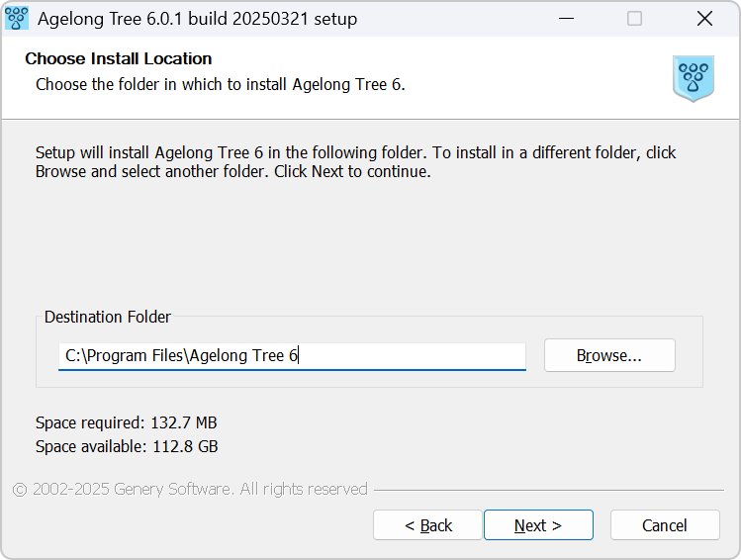The image size is (741, 560).
Task: Click the subtitle about choosing the install folder
Action: (221, 84)
